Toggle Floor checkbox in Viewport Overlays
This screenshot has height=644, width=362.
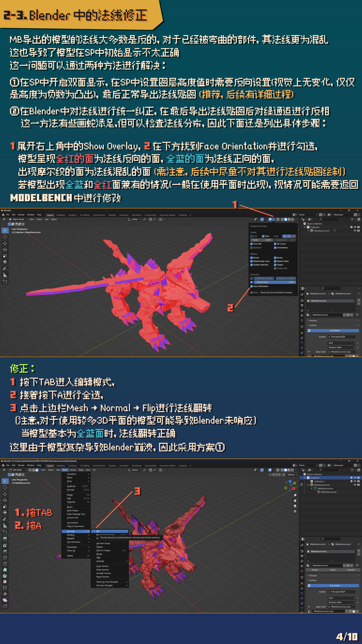263,236
